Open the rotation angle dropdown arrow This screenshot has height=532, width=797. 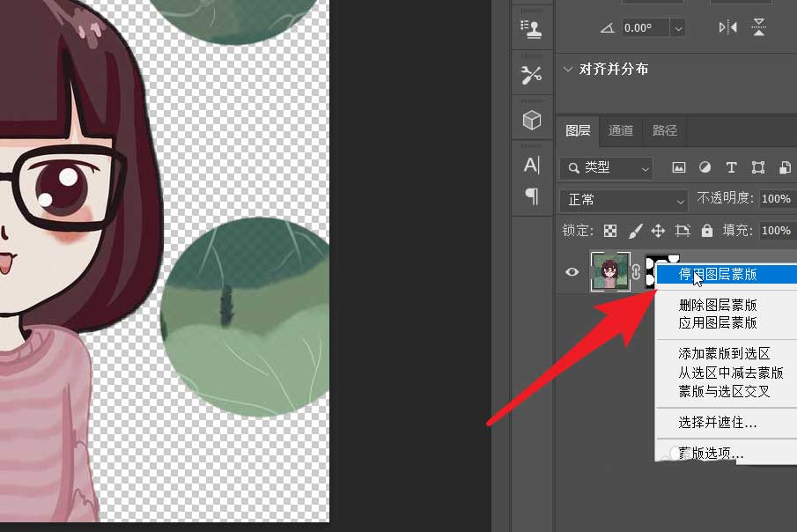677,28
